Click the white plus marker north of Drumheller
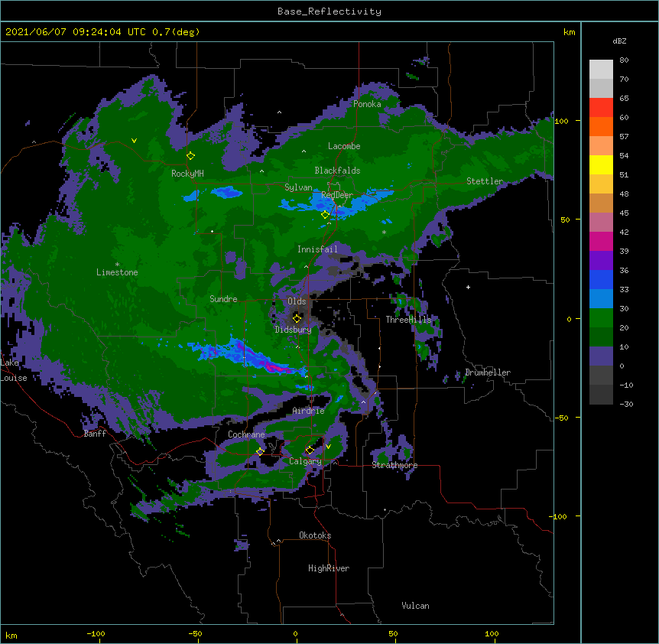The image size is (659, 644). [x=468, y=287]
